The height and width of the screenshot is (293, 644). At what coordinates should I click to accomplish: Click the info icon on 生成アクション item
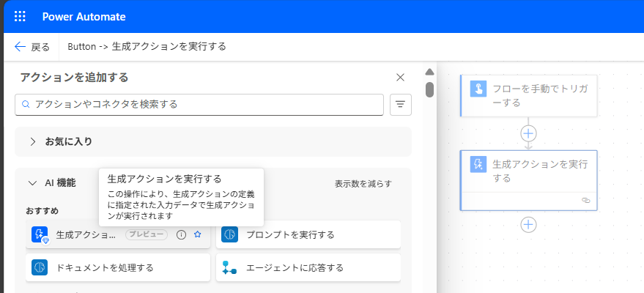[181, 234]
